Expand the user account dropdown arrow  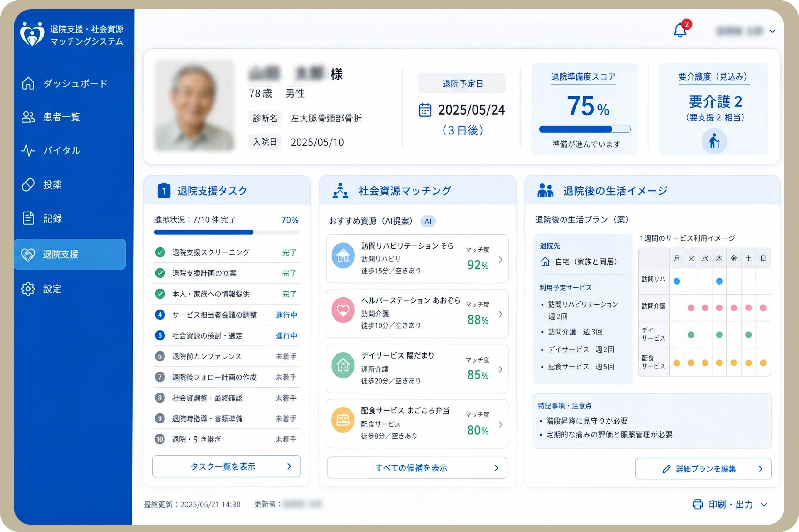click(x=772, y=31)
